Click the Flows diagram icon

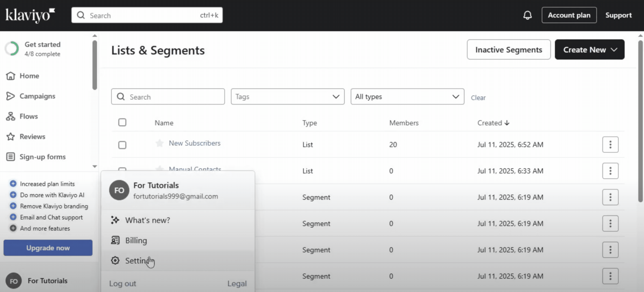click(10, 116)
